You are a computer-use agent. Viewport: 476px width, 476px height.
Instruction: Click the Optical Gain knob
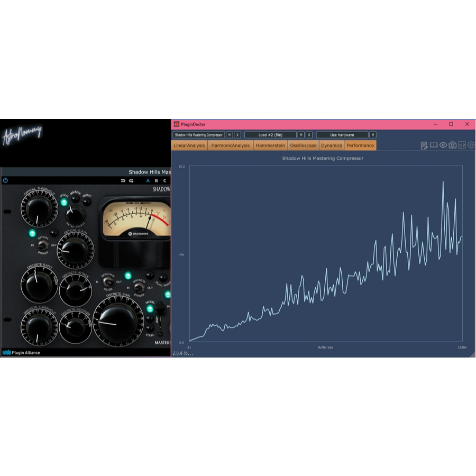point(75,251)
